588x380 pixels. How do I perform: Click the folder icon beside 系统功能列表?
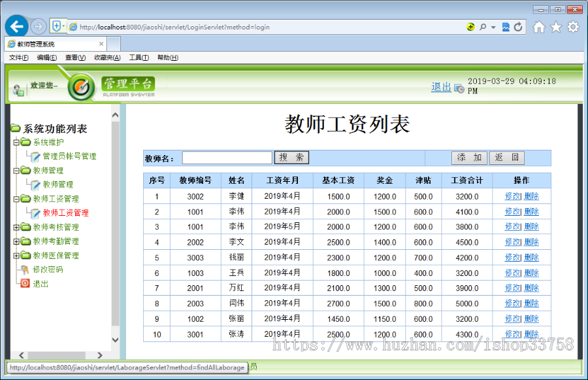point(14,128)
